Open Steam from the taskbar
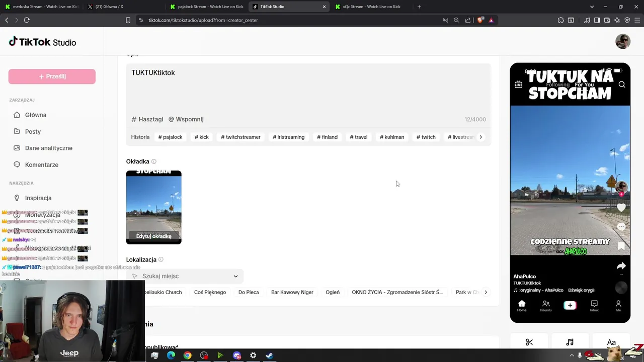Screen dimensions: 644x362 click(269, 355)
